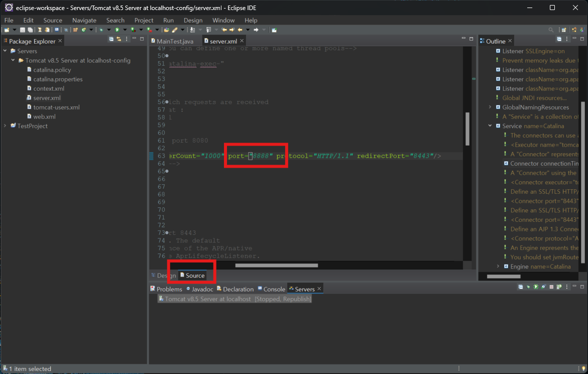Expand the TestProject node
This screenshot has width=588, height=374.
click(x=5, y=126)
